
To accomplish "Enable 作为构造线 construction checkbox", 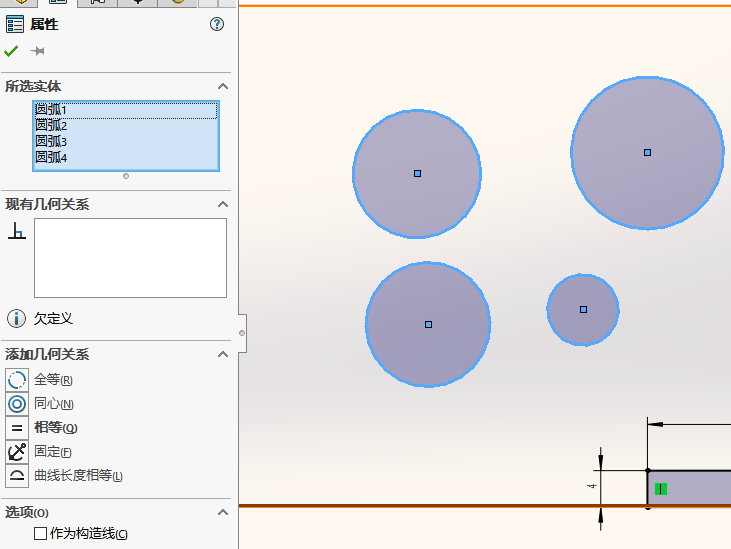I will coord(41,534).
